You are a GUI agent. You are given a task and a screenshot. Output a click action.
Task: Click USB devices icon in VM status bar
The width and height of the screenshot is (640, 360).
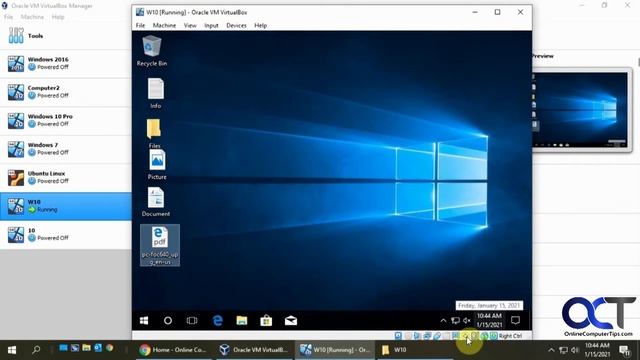[437, 336]
